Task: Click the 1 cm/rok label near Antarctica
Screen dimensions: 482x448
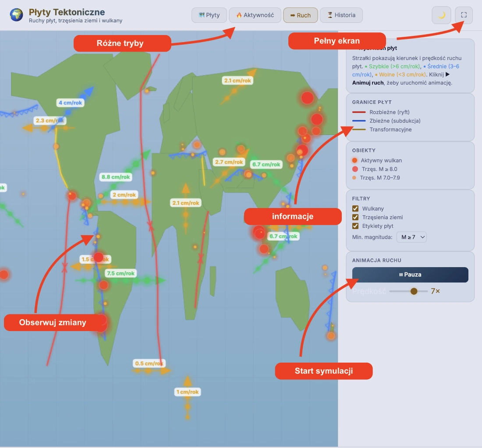Action: pos(188,392)
